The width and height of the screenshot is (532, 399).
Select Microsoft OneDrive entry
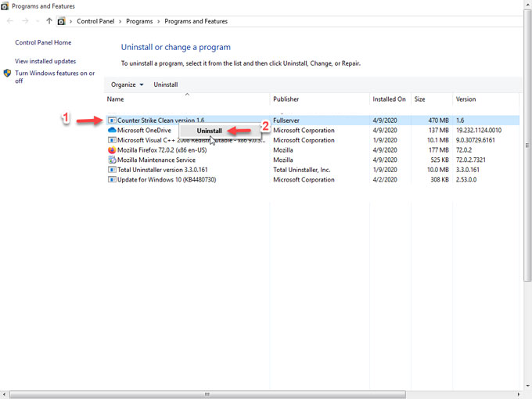pos(144,130)
